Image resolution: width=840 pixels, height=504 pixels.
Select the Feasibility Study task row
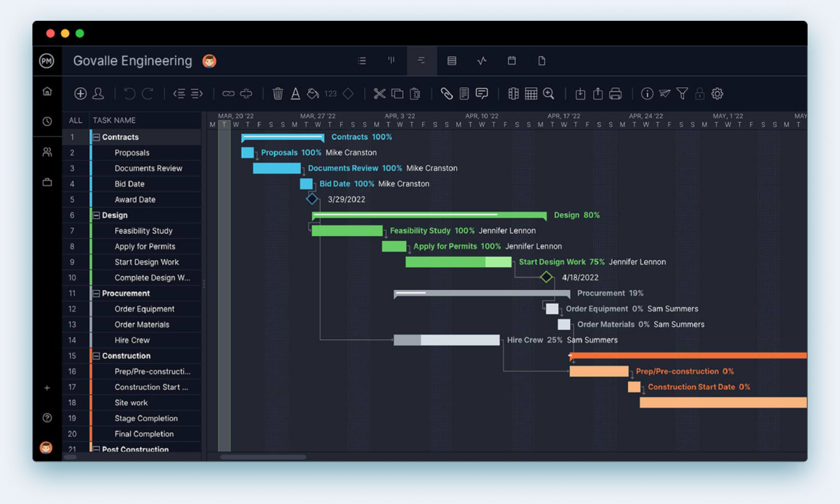(x=132, y=231)
